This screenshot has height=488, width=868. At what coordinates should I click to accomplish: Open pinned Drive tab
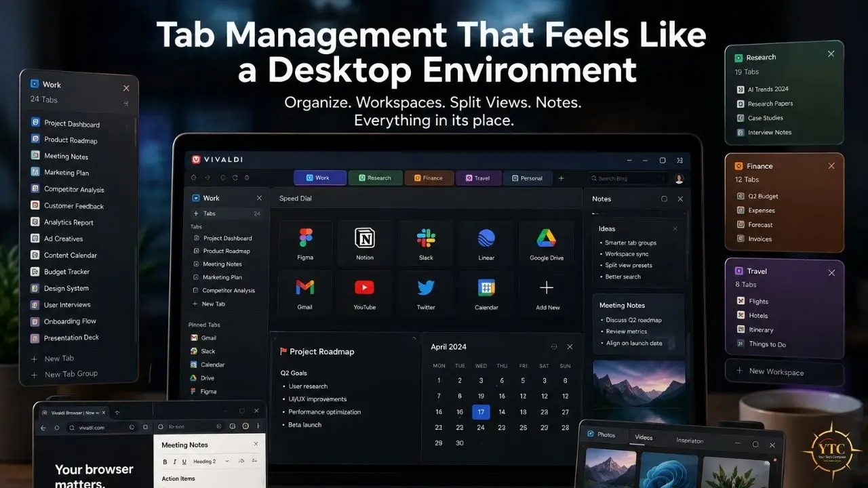coord(202,378)
